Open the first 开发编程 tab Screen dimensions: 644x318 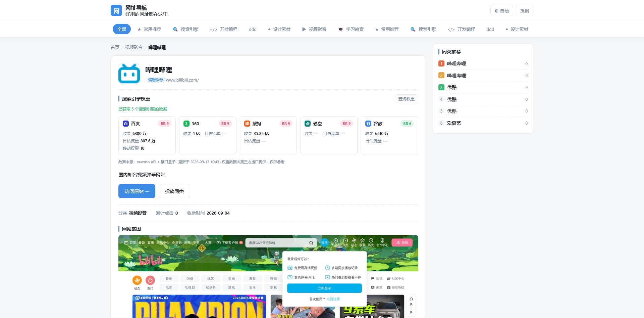pos(224,29)
